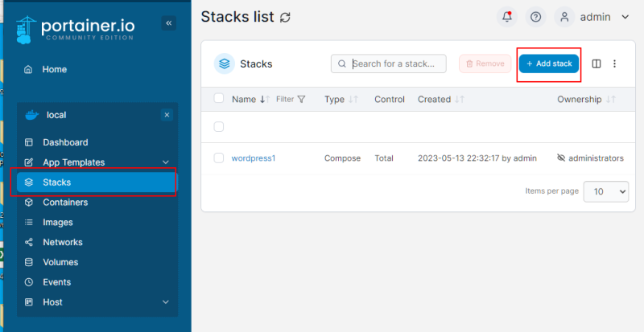Expand the Host menu section
This screenshot has height=332, width=644.
[x=166, y=302]
